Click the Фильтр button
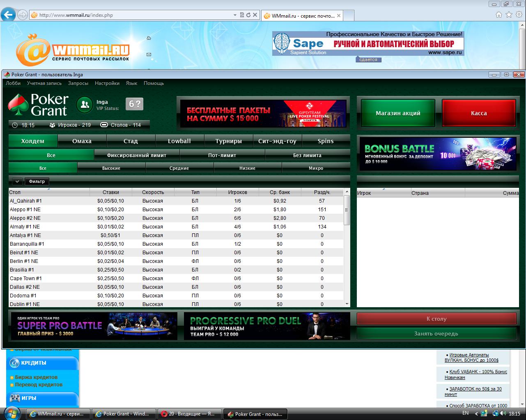 point(37,181)
